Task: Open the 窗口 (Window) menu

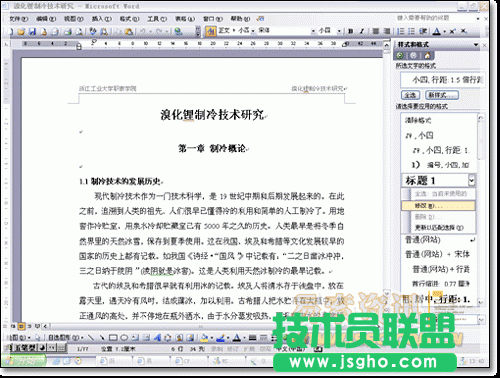Action: pos(213,19)
